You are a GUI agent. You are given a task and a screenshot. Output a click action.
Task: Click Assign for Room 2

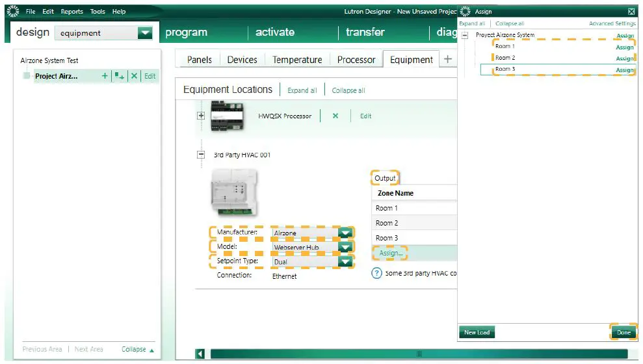(625, 58)
